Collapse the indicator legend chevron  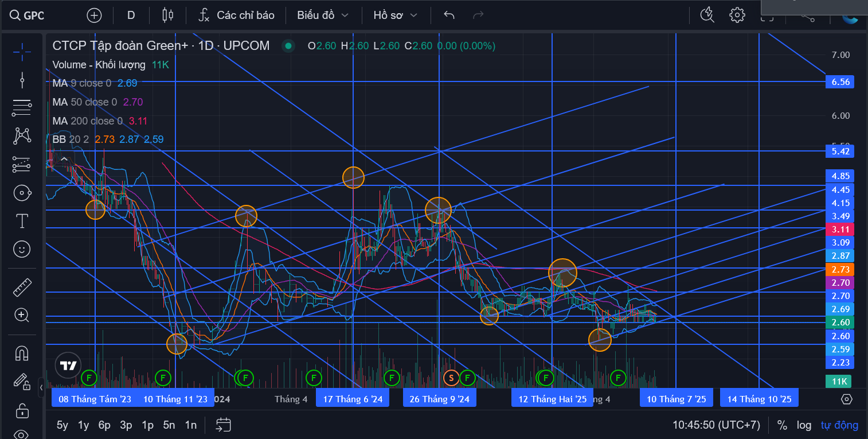(64, 159)
